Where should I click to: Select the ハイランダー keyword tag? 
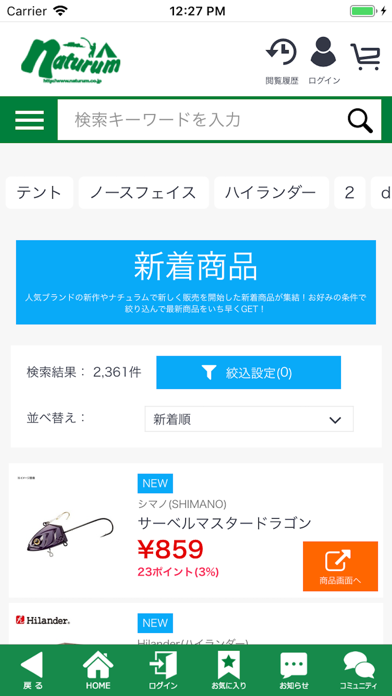[271, 193]
